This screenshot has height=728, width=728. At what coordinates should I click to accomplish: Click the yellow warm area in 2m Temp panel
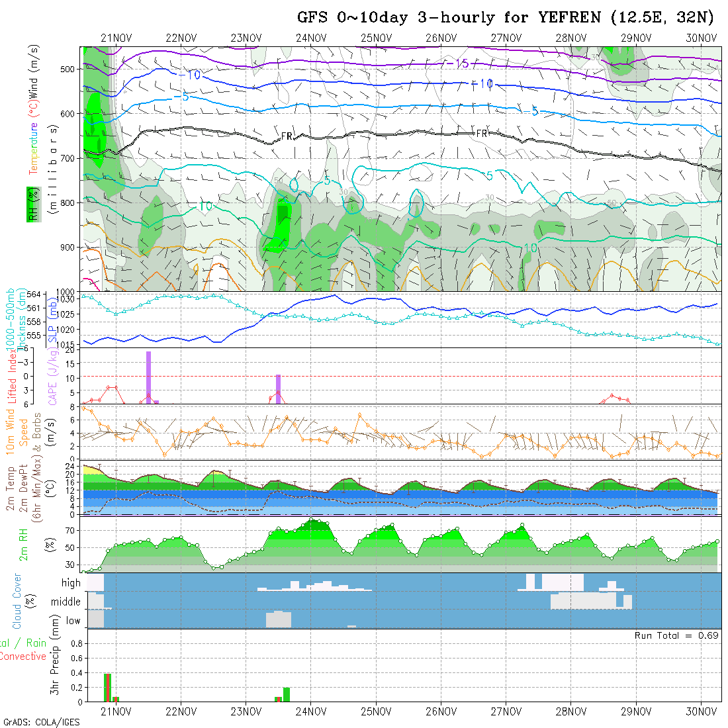pyautogui.click(x=91, y=470)
